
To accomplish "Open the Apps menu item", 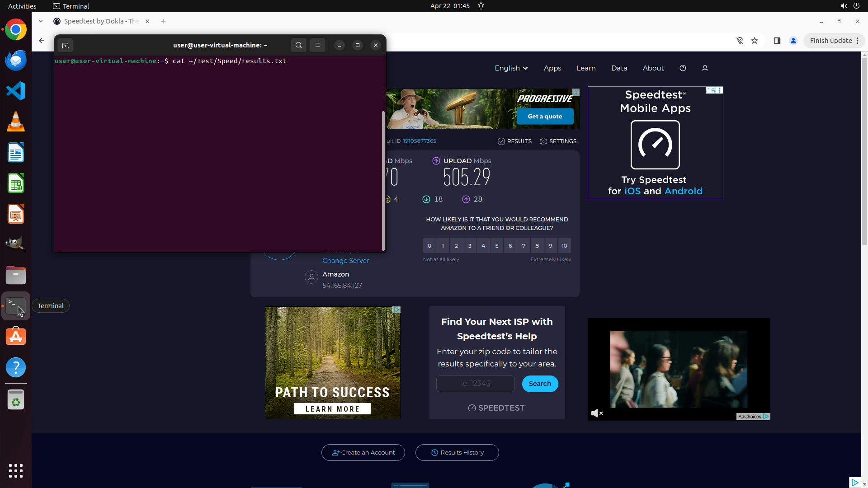I will tap(552, 68).
